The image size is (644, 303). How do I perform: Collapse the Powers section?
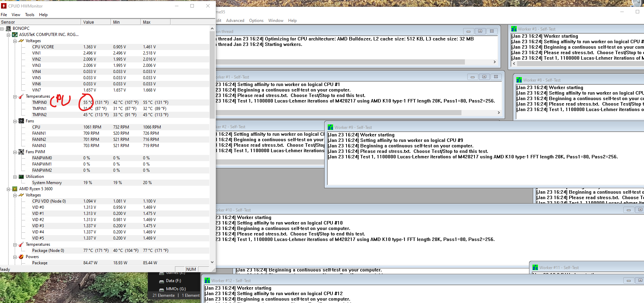point(15,257)
